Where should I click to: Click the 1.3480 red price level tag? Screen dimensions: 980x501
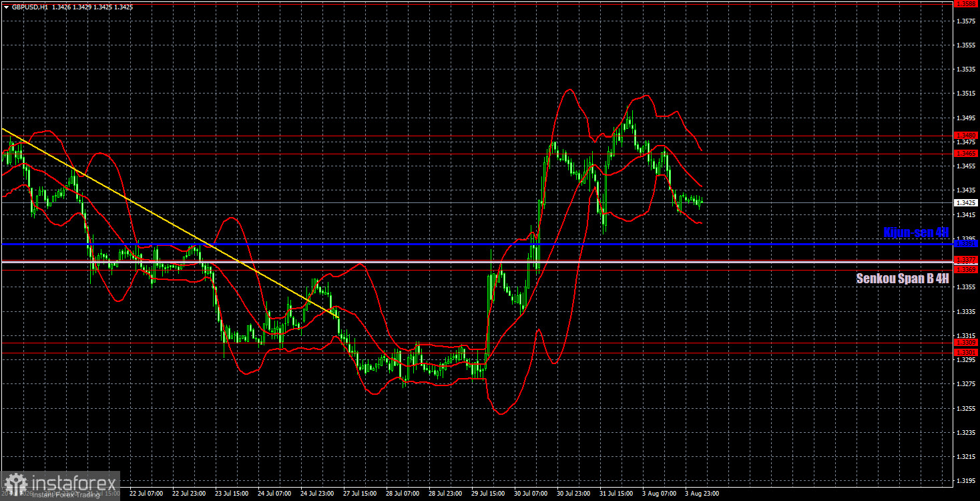966,135
